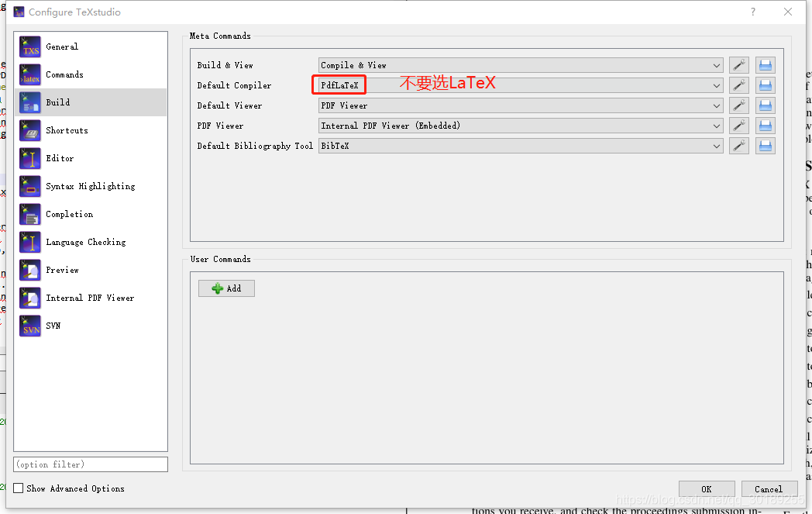
Task: Open the Internal PDF Viewer icon
Action: 30,298
